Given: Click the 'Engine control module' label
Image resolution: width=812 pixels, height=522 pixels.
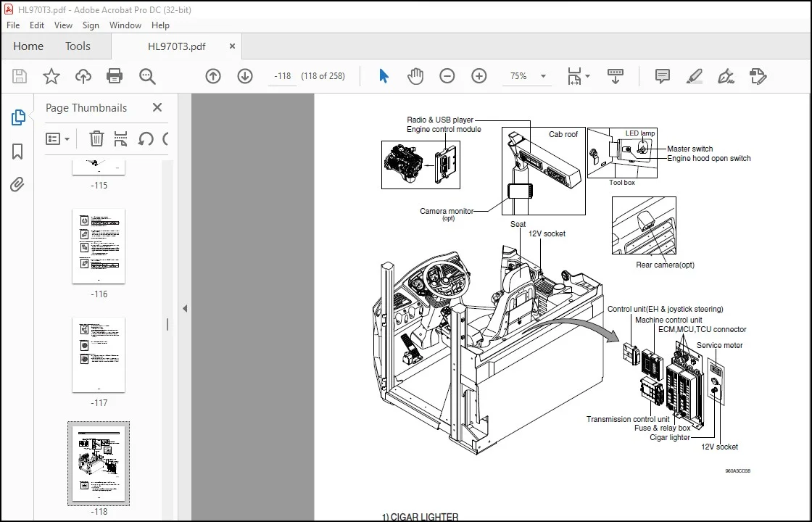Looking at the screenshot, I should [x=444, y=129].
